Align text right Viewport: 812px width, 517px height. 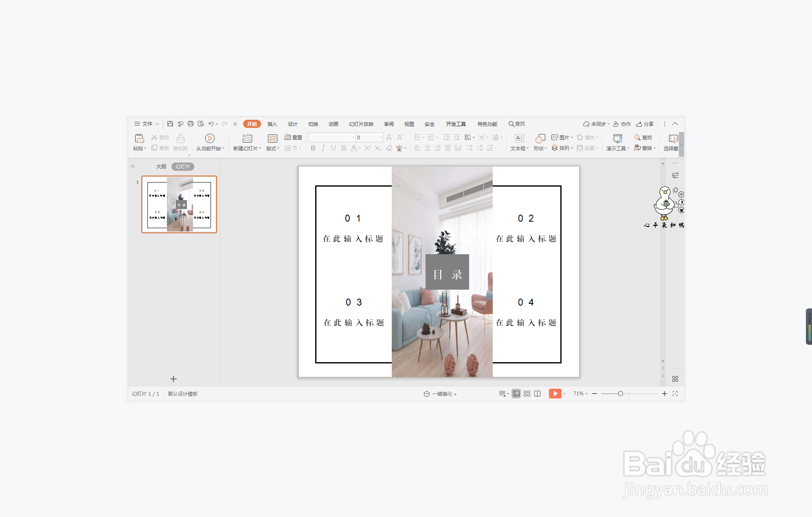438,148
